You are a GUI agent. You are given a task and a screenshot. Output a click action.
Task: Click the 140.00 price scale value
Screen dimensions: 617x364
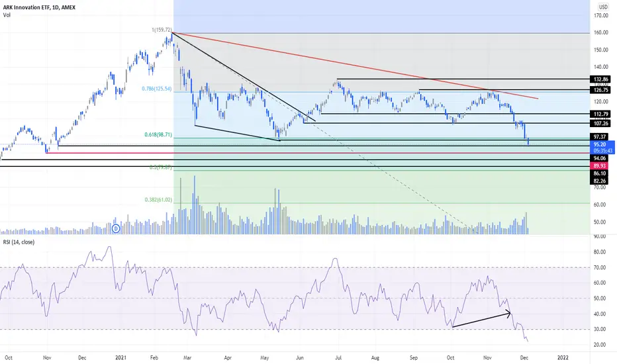(601, 68)
